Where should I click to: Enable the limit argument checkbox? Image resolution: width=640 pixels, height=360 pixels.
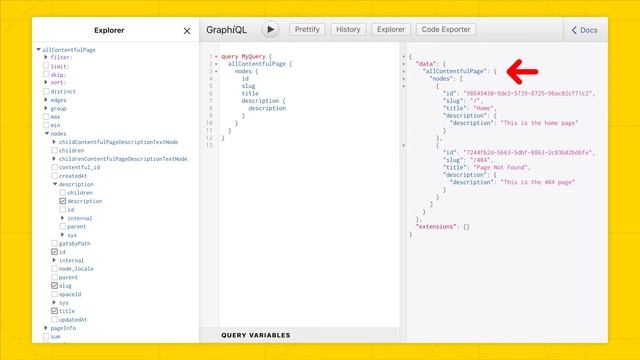pos(46,66)
